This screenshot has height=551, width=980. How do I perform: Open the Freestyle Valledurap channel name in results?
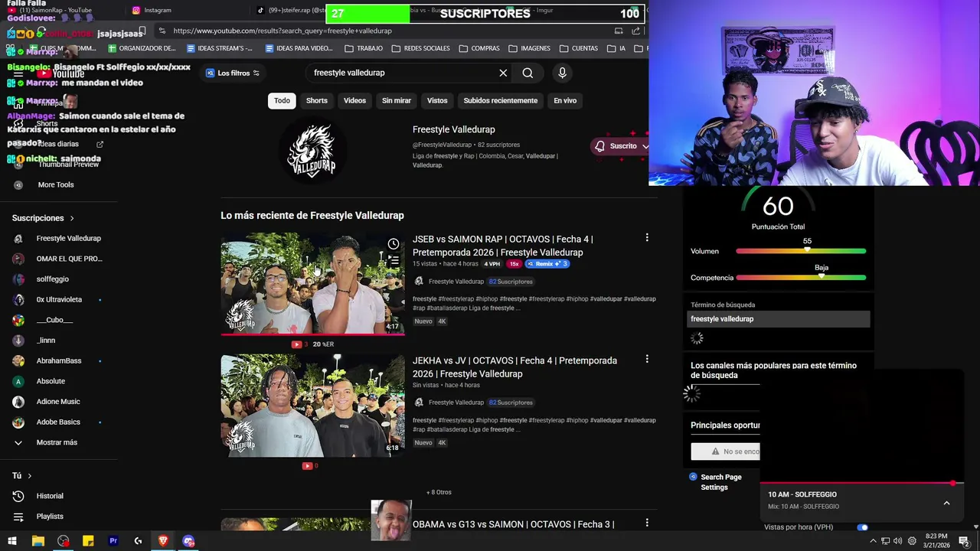click(x=453, y=129)
